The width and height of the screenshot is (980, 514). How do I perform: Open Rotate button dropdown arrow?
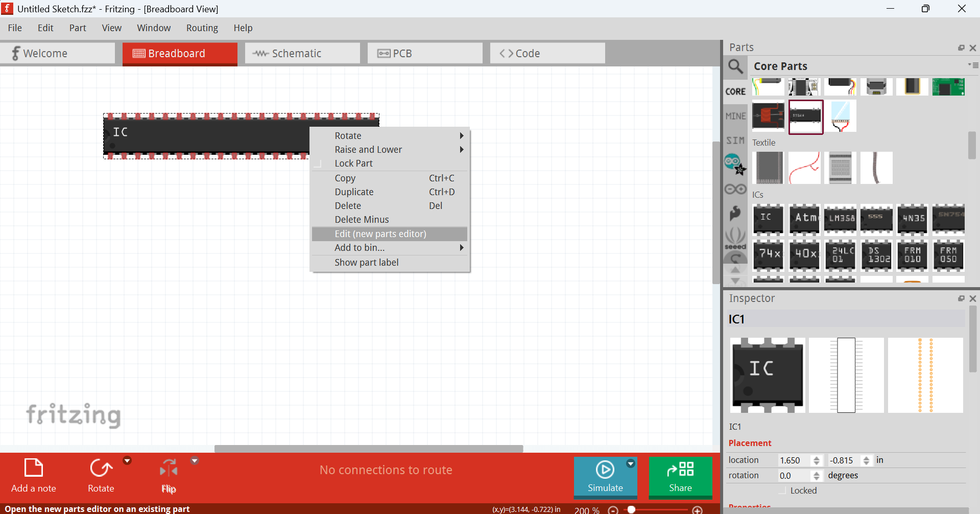(127, 460)
